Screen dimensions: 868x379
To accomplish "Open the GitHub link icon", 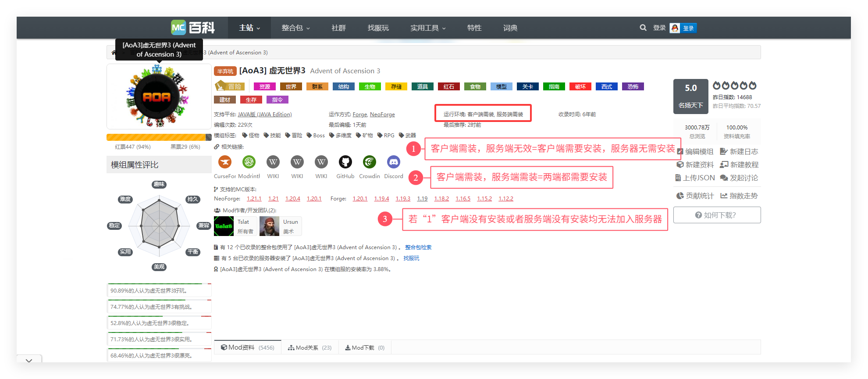I will tap(345, 162).
